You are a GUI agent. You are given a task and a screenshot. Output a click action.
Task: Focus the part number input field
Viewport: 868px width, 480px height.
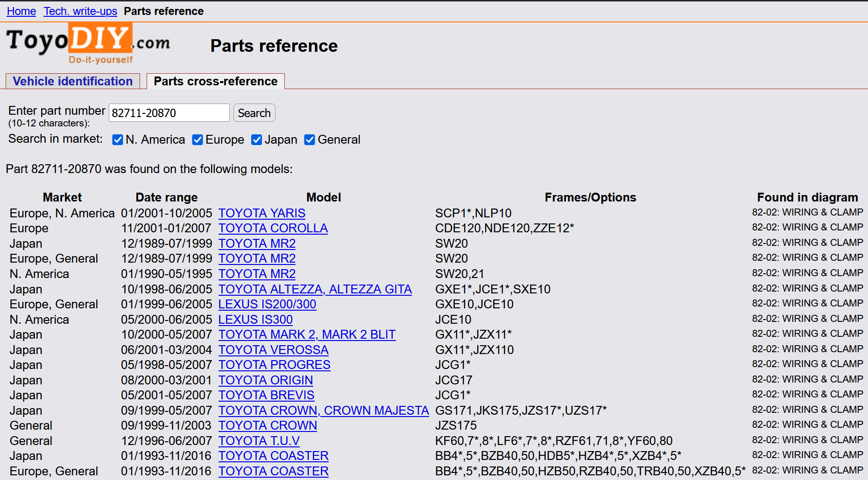click(169, 113)
